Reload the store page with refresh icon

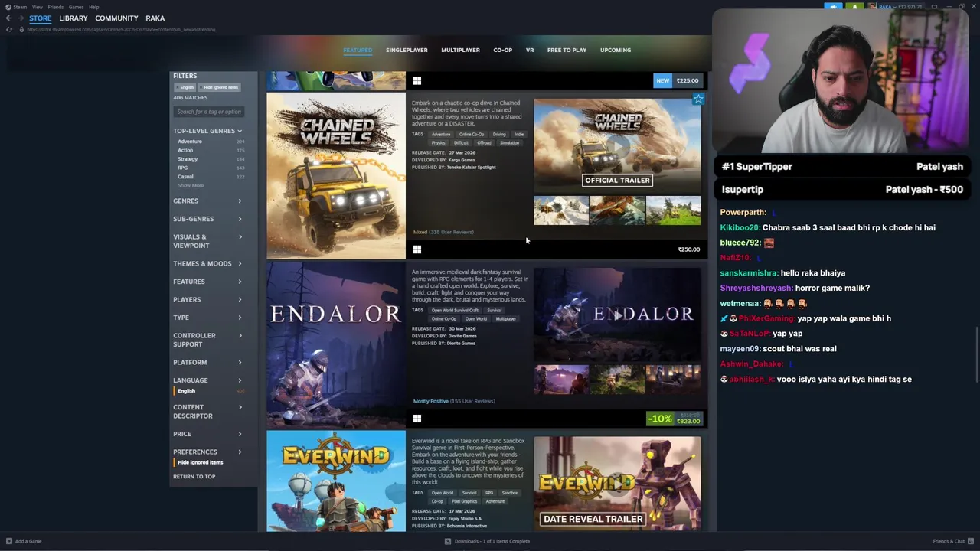tap(9, 29)
